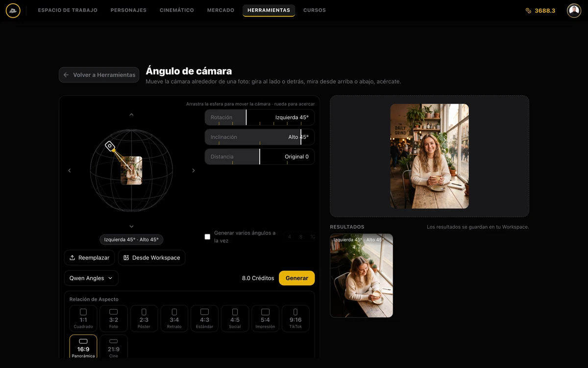The width and height of the screenshot is (588, 368).
Task: Select the 1:1 Cuadrado aspect ratio
Action: tap(83, 318)
